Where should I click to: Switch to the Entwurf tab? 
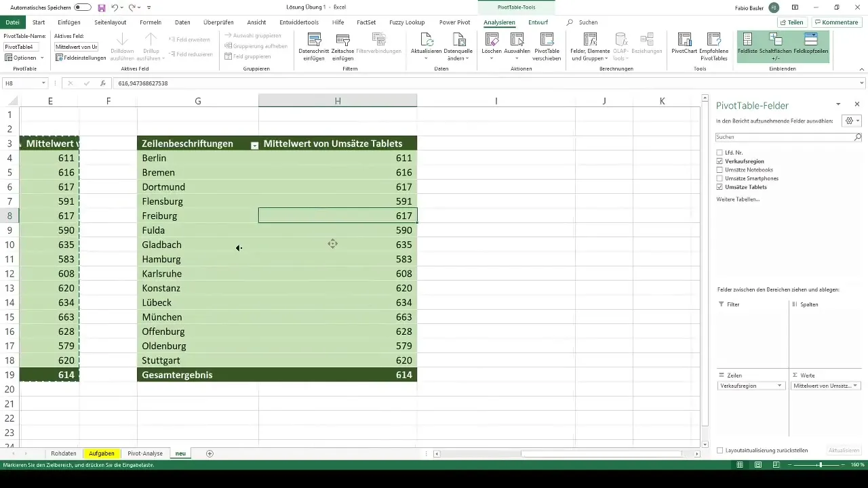[538, 22]
